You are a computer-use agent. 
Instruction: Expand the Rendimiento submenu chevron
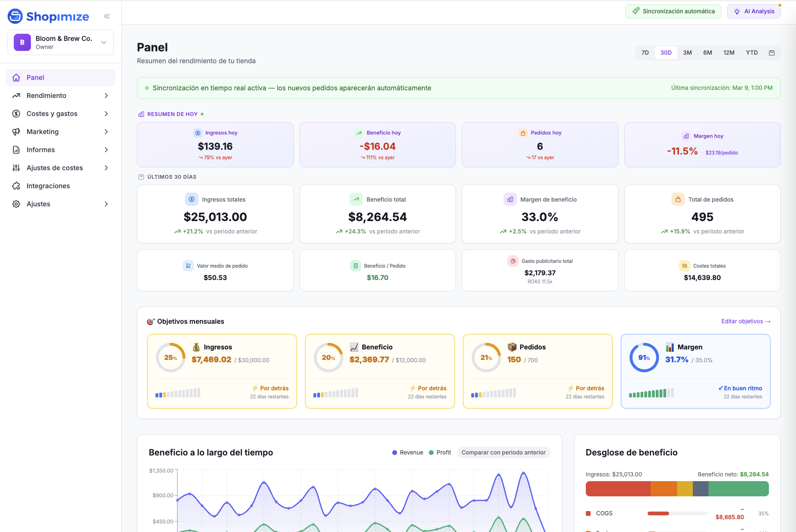(106, 96)
